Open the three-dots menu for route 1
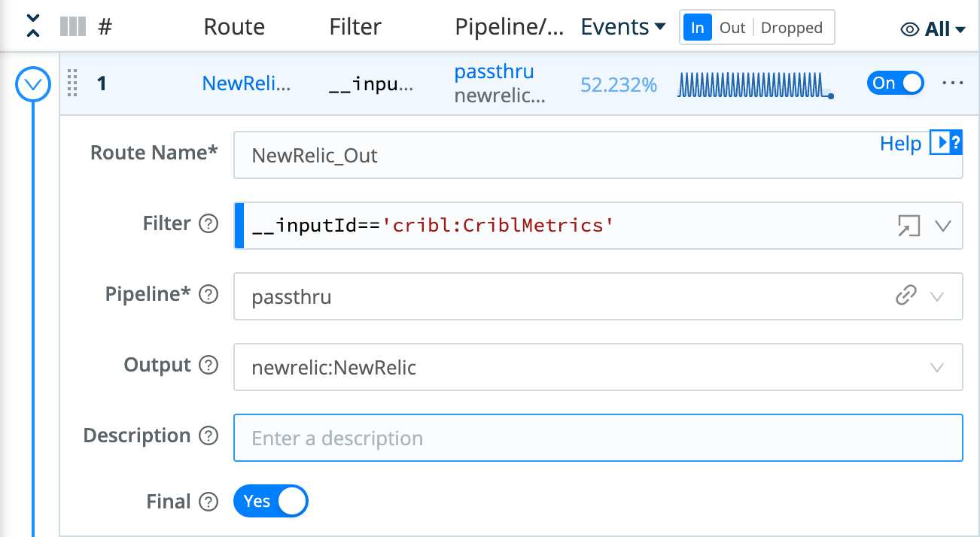The height and width of the screenshot is (537, 980). (953, 83)
